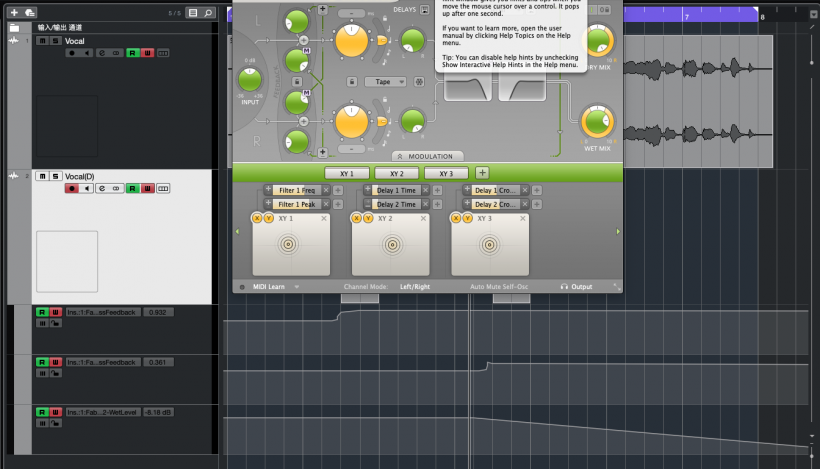Add slot after Filter 1 Freq

[338, 190]
